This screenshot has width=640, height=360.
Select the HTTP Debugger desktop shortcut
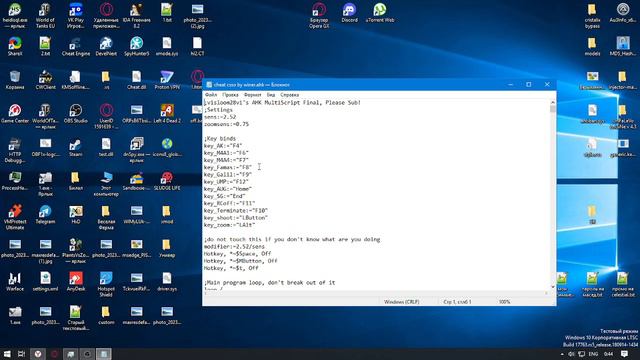pos(15,150)
